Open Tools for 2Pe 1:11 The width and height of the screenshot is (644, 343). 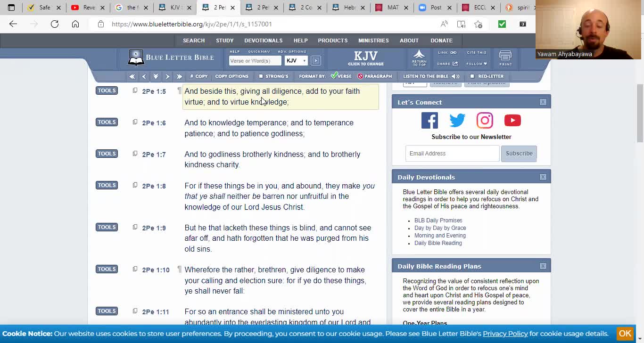pyautogui.click(x=107, y=311)
